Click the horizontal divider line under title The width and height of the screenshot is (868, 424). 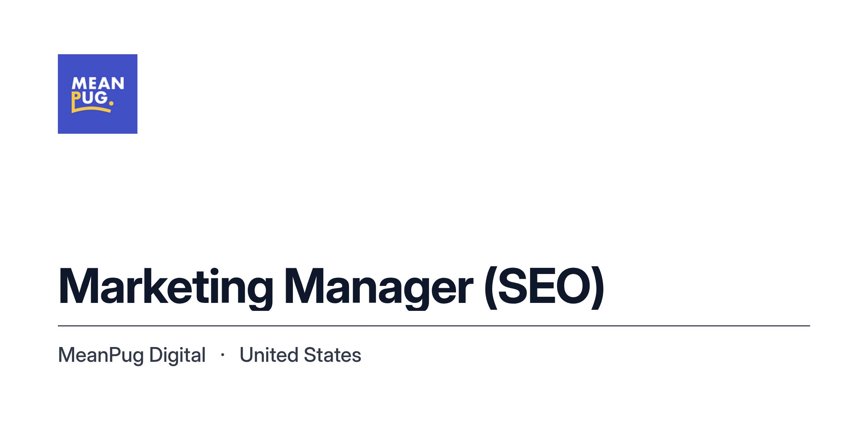(x=434, y=326)
